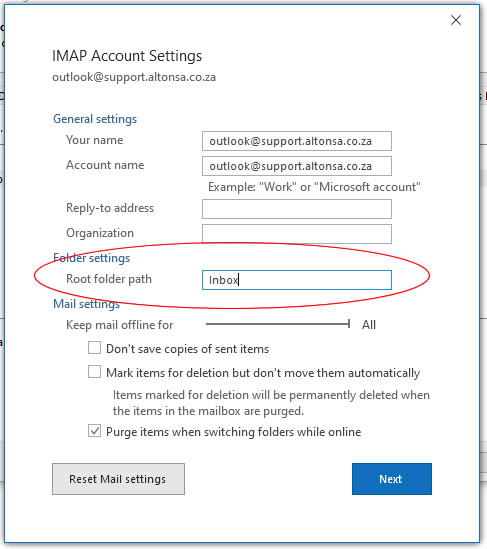
Task: Place cursor in Root folder path field
Action: 297,280
